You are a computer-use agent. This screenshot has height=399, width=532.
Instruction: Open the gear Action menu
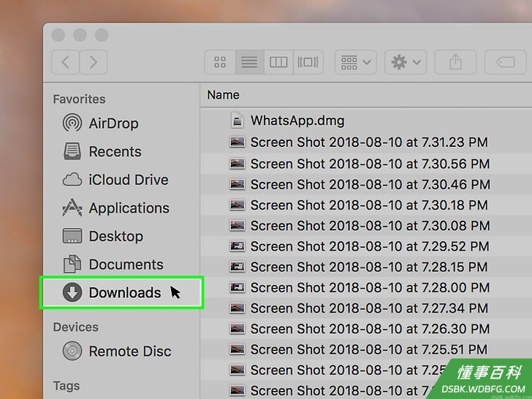pos(406,62)
